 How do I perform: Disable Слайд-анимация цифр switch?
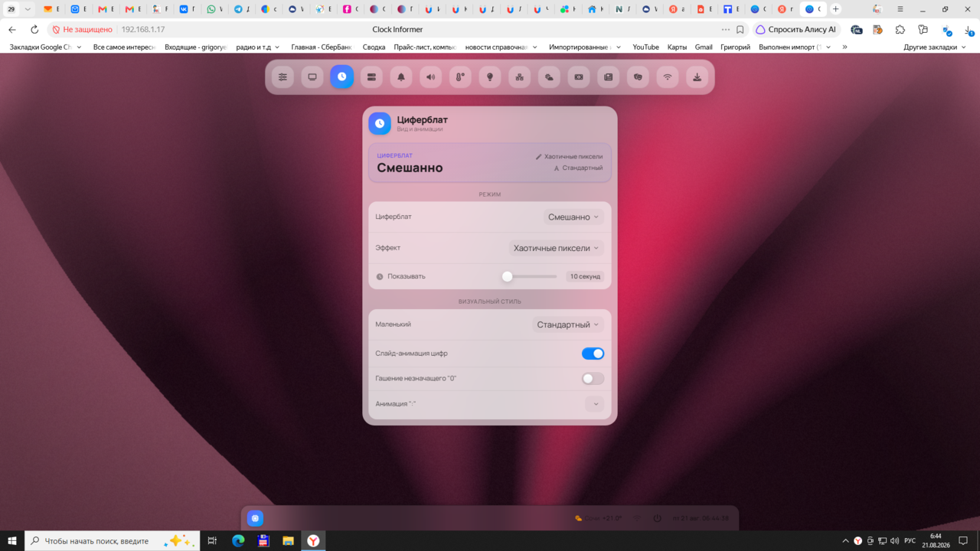[x=593, y=354]
